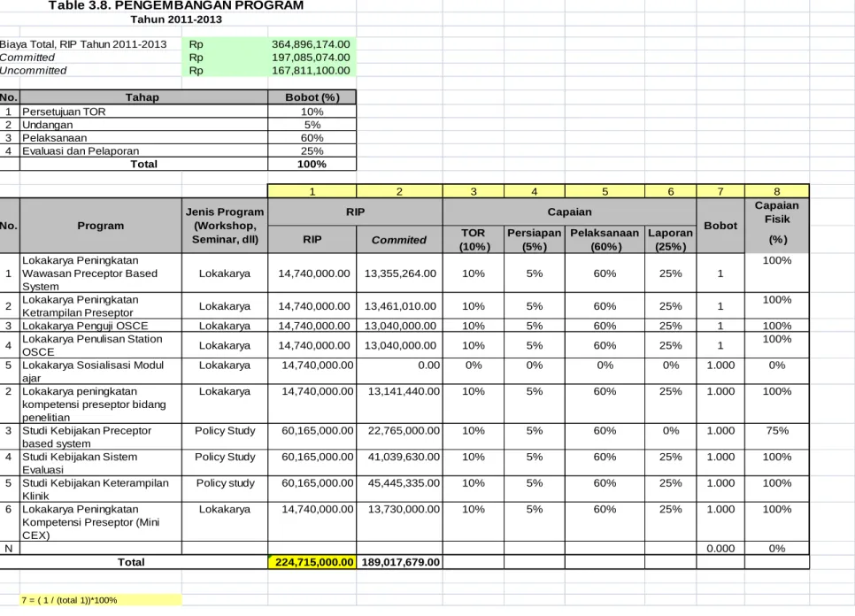Click the 75% Capaian Fisik cell

pos(777,436)
